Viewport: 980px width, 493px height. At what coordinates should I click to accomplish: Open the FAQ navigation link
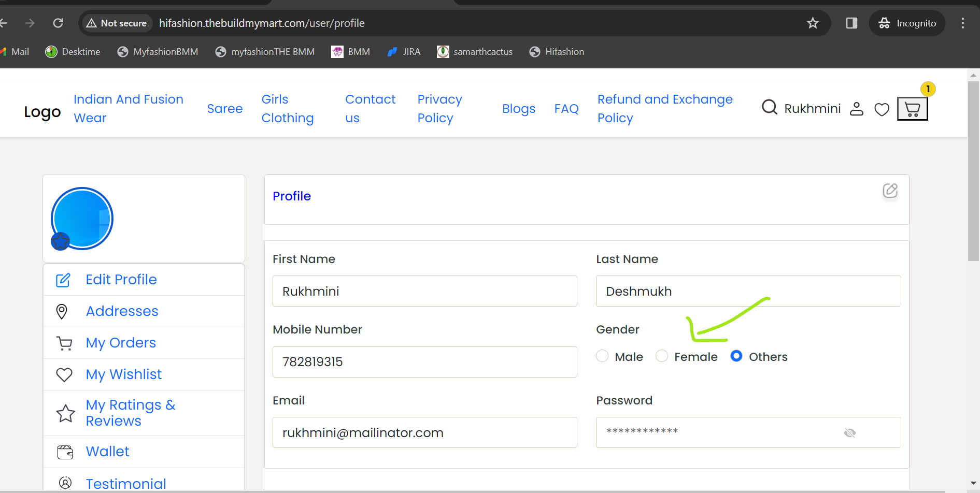pos(566,108)
